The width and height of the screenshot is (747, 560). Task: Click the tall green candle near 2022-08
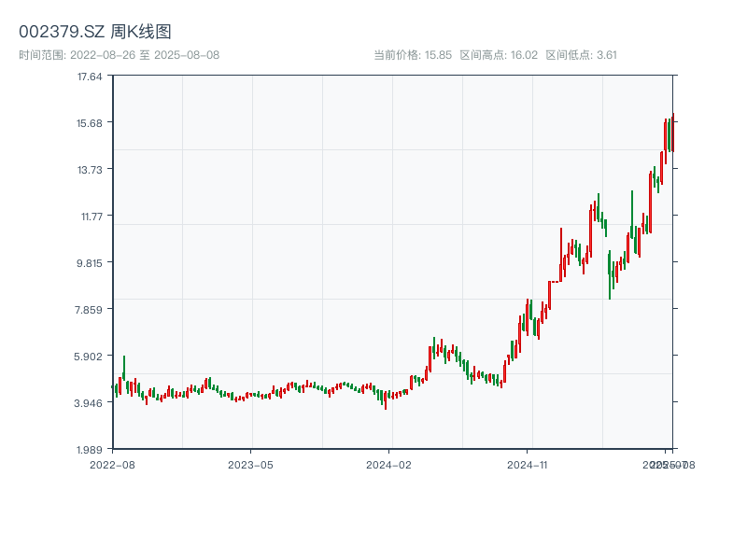[123, 368]
